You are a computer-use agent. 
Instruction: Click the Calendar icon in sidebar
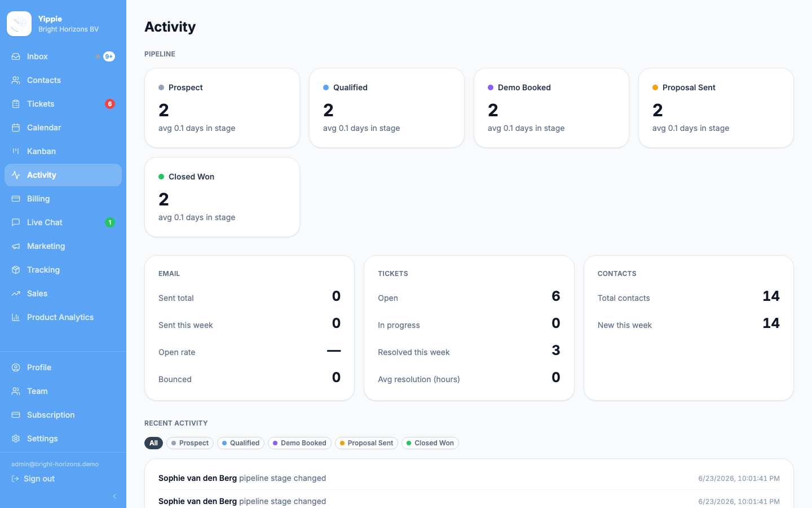(16, 128)
